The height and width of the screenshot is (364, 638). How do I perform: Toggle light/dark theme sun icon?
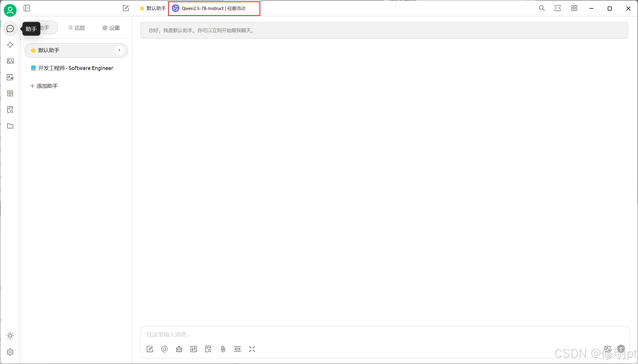pyautogui.click(x=10, y=336)
